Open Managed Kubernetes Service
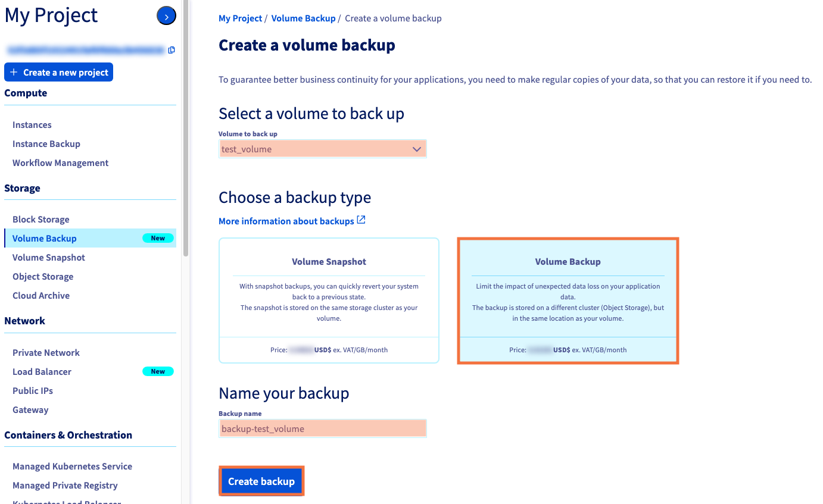This screenshot has width=823, height=504. (72, 467)
